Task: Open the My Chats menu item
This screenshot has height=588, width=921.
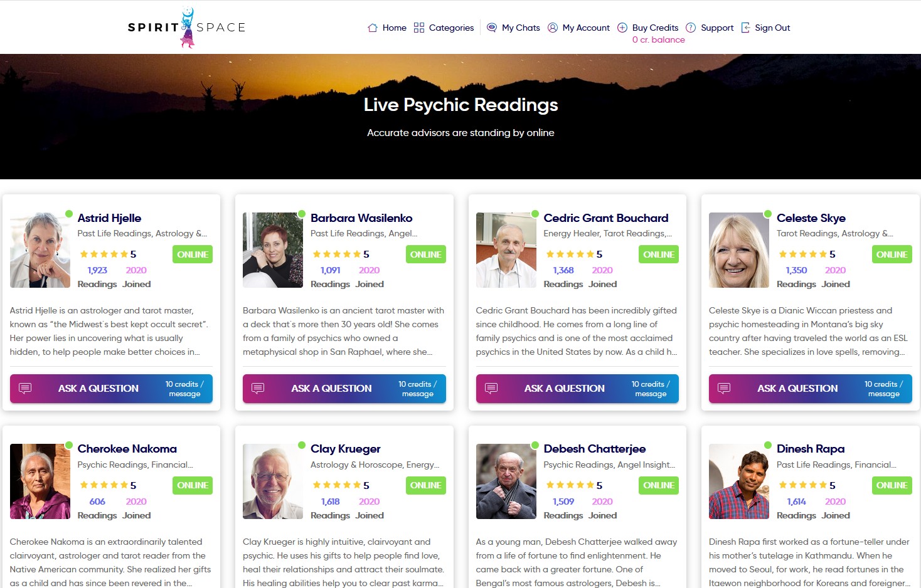Action: click(521, 28)
